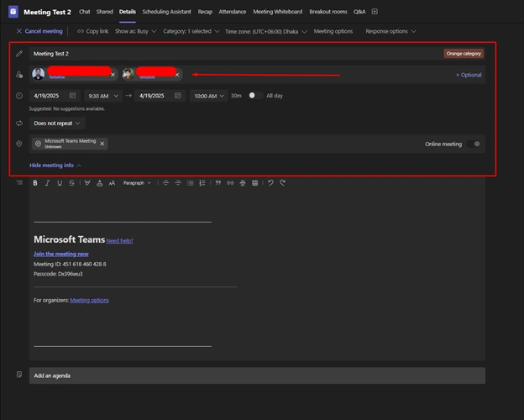This screenshot has height=420, width=524.
Task: Collapse with Hide meeting info
Action: coord(55,165)
